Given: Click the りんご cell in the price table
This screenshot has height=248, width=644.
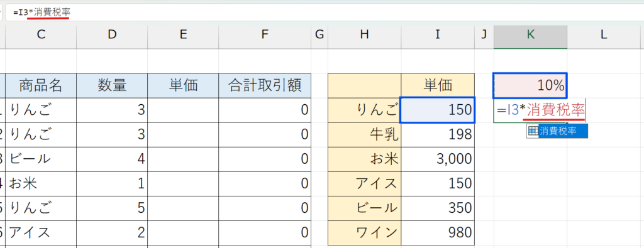Looking at the screenshot, I should (364, 111).
